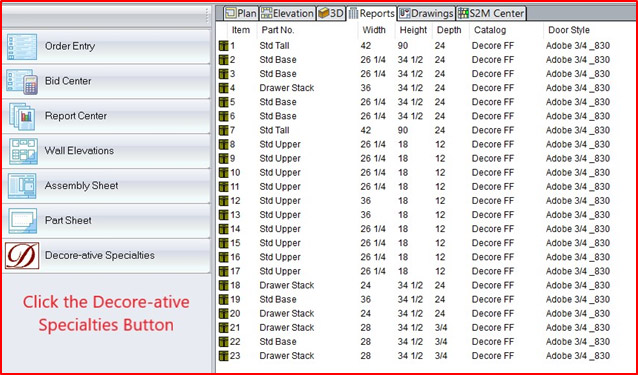Click the cabinet icon for item 20
Screen dimensions: 638x375
(x=223, y=314)
